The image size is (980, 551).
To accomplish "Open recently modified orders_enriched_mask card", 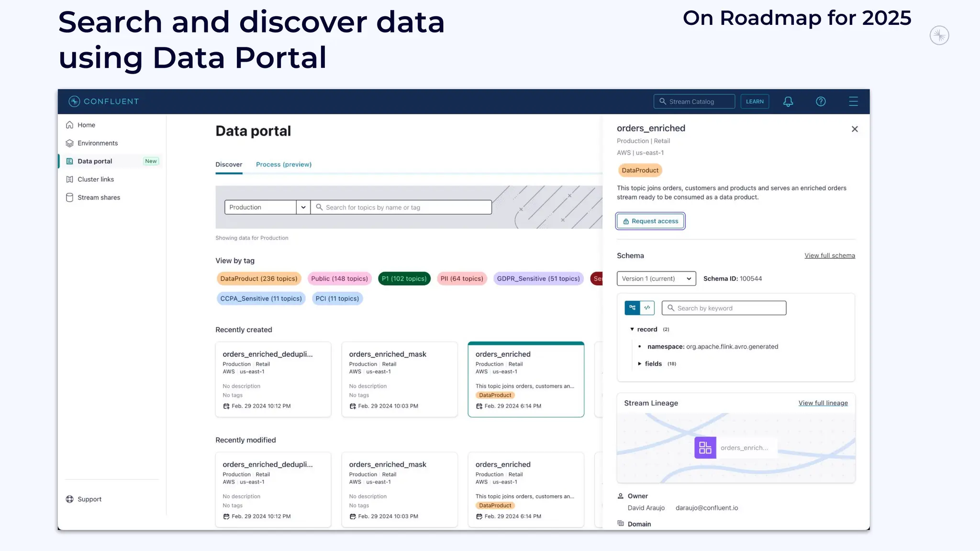I will pyautogui.click(x=400, y=490).
